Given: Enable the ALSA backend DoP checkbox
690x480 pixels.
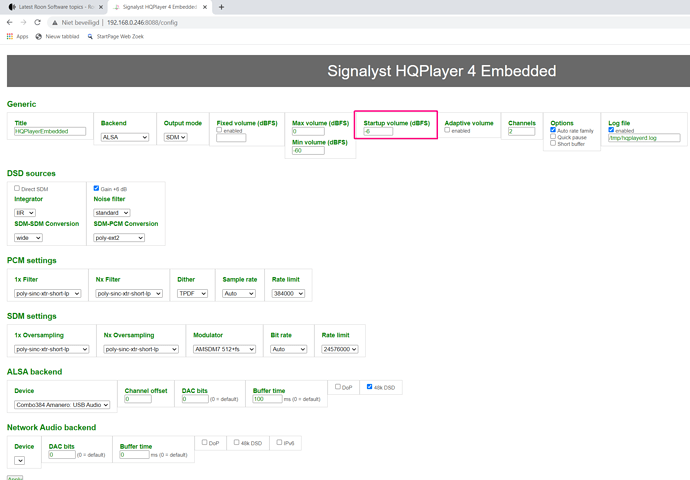Looking at the screenshot, I should [338, 387].
